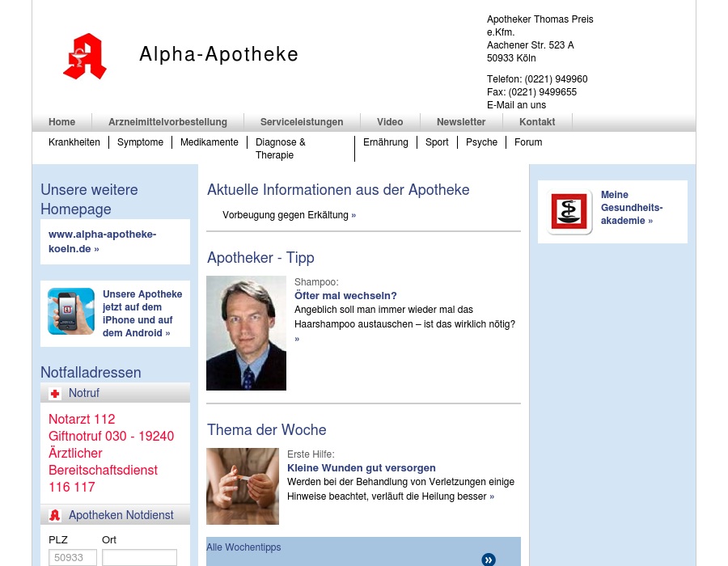The width and height of the screenshot is (728, 566).
Task: Select the Serviceleistungen menu item
Action: (302, 122)
